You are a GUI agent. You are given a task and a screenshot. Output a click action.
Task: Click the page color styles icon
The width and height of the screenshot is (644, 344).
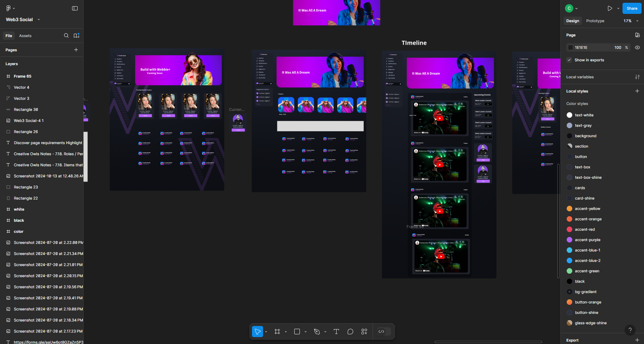637,35
